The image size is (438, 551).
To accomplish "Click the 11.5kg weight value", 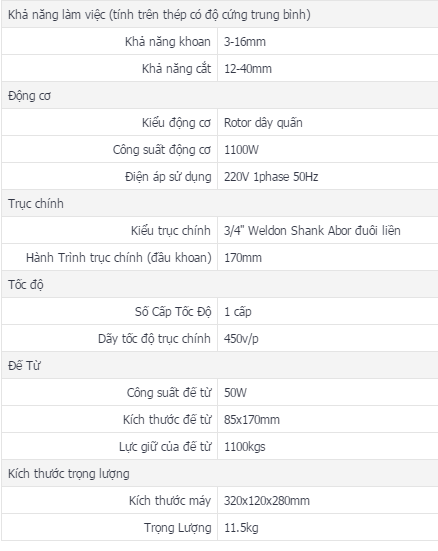I will (241, 528).
